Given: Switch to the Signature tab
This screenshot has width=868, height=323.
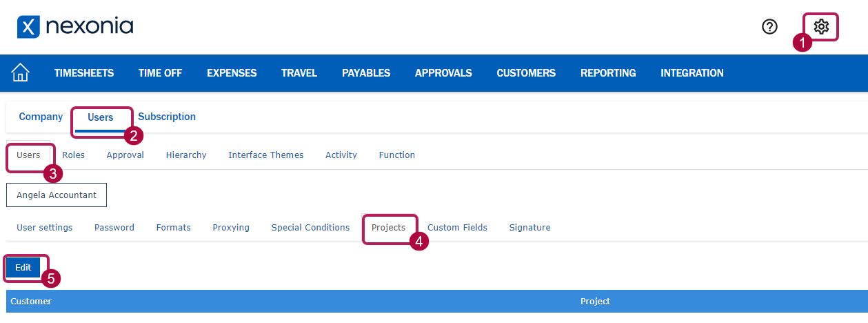Looking at the screenshot, I should (x=529, y=228).
